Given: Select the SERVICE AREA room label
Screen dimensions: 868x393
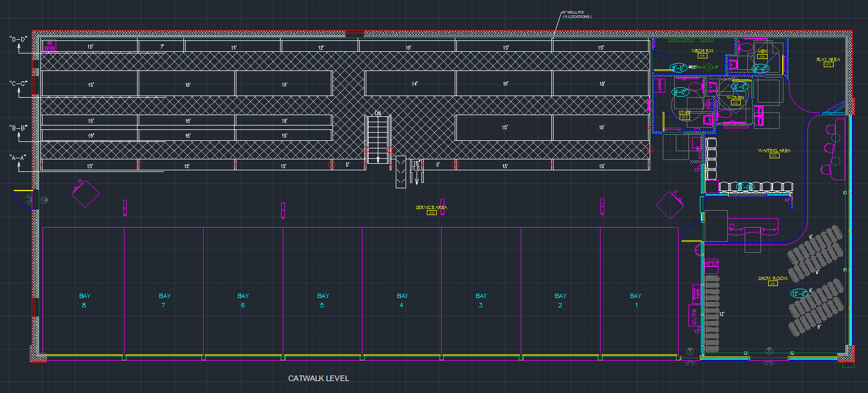Looking at the screenshot, I should [431, 207].
